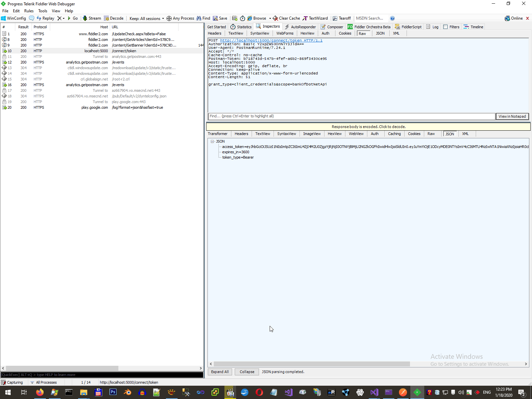
Task: Sort sessions by the Result column header
Action: (x=23, y=27)
